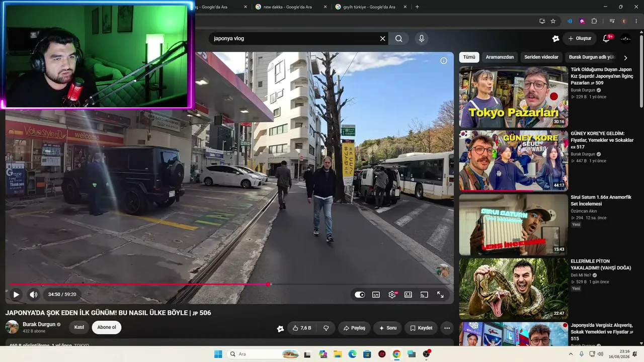This screenshot has height=362, width=644.
Task: Visit Özümcan Akın channel
Action: tap(584, 211)
